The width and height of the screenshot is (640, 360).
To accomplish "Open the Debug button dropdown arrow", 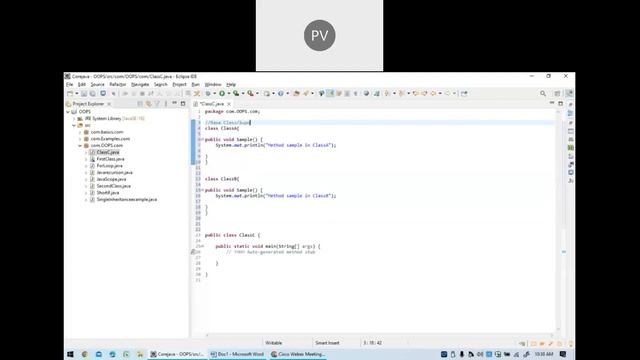I will pos(214,93).
